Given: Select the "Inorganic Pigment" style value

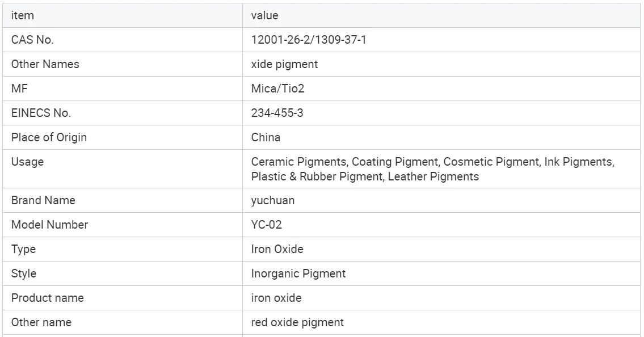Looking at the screenshot, I should pyautogui.click(x=298, y=273).
